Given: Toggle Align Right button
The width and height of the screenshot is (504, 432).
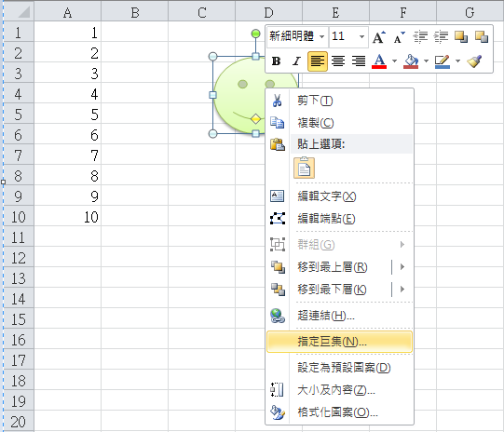Looking at the screenshot, I should 359,61.
